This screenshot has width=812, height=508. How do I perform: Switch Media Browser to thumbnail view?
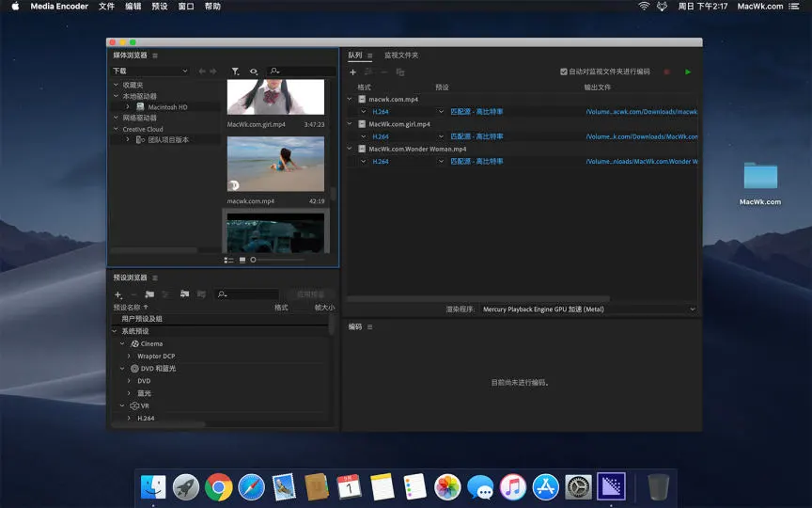click(242, 260)
